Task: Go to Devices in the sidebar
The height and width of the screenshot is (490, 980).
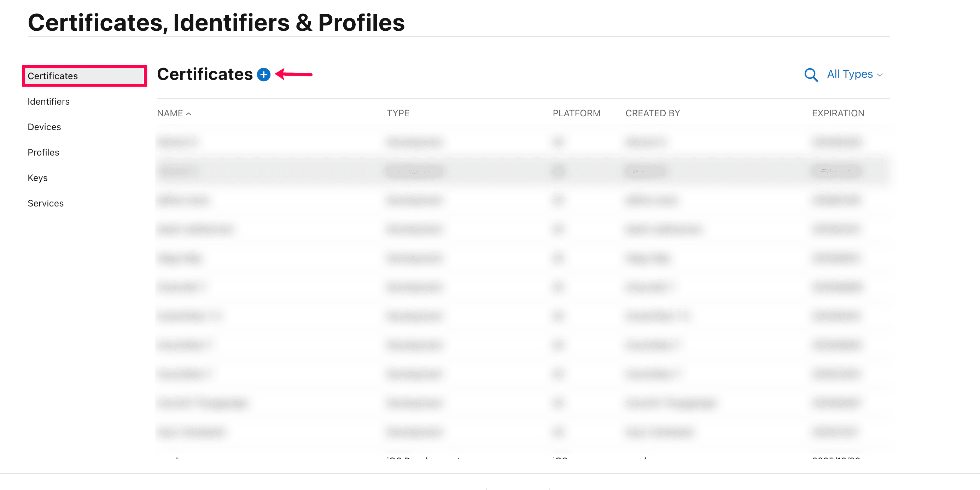Action: coord(44,127)
